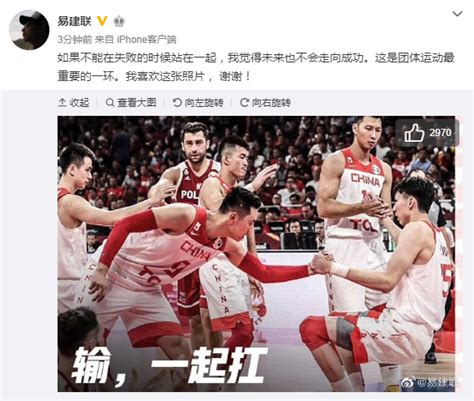Click the magnifier icon for 查看大图
Image resolution: width=474 pixels, height=401 pixels.
[x=110, y=103]
